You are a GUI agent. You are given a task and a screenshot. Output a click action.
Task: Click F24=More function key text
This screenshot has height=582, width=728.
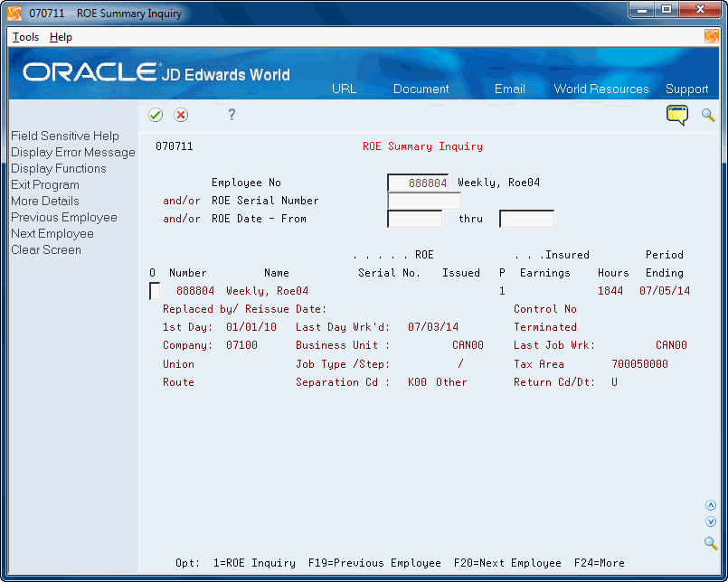599,563
